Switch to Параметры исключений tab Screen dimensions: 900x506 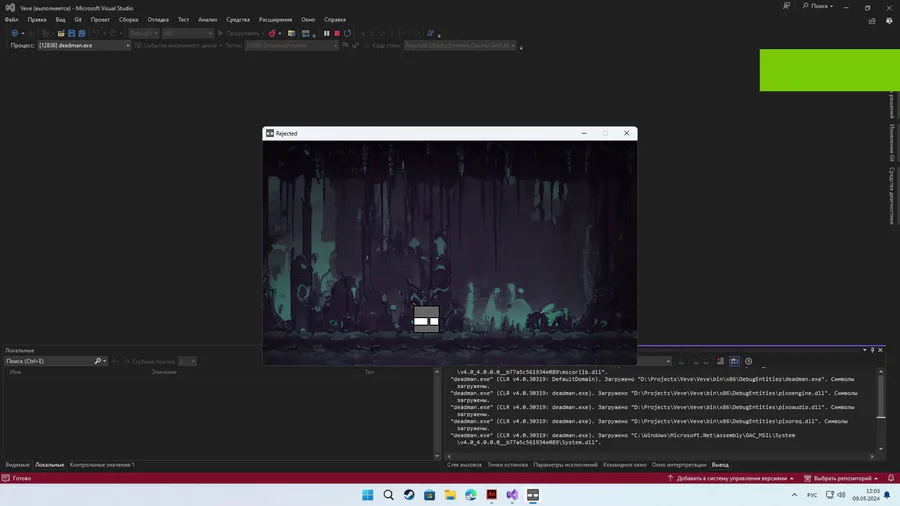(x=565, y=465)
